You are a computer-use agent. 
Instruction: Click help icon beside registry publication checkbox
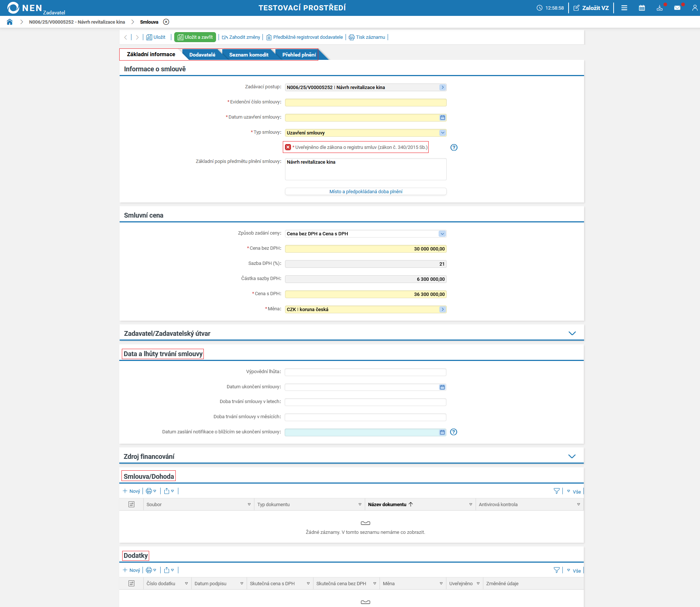[454, 147]
